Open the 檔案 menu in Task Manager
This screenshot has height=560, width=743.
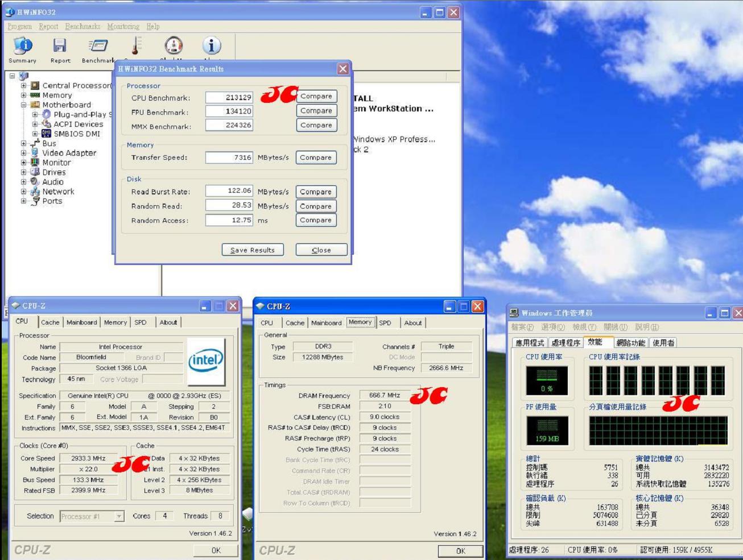tap(522, 327)
